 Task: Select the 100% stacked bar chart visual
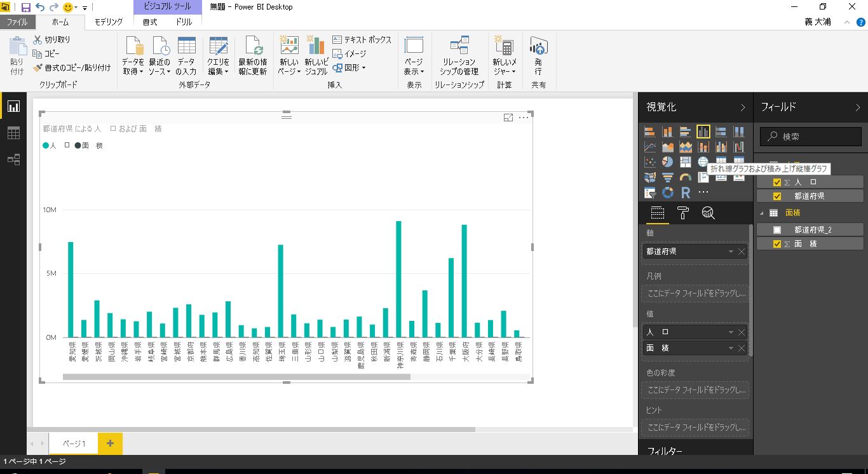(721, 132)
